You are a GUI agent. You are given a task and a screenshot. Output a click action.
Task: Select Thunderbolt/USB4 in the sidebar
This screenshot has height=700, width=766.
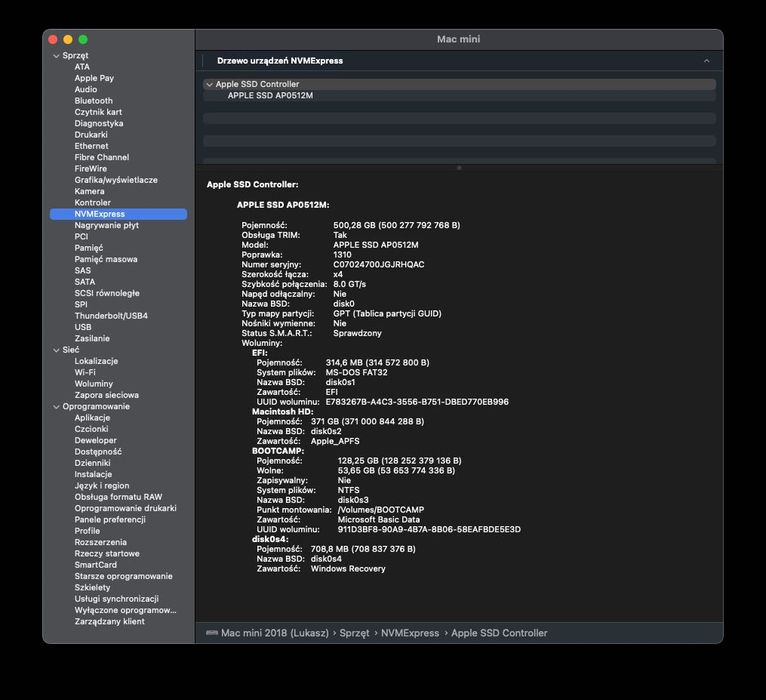(x=111, y=316)
